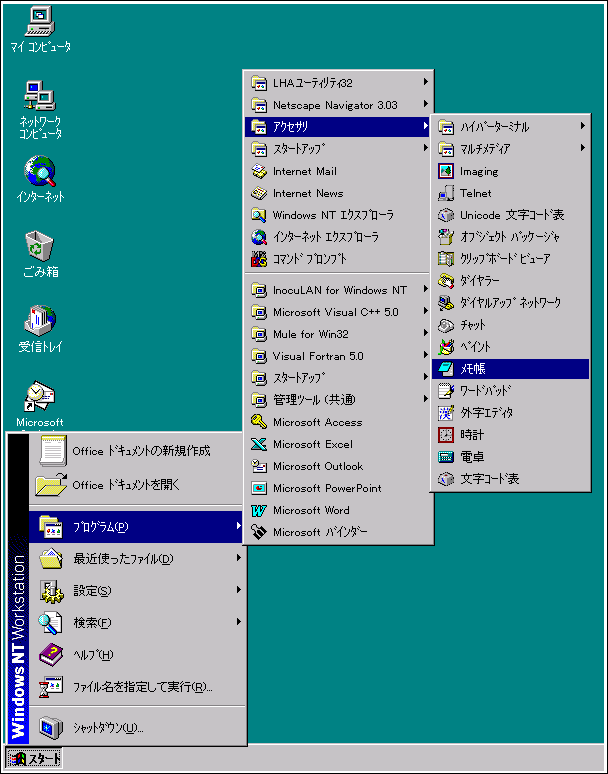Click the ダイヤラー phone icon
This screenshot has height=774, width=608.
(x=446, y=280)
